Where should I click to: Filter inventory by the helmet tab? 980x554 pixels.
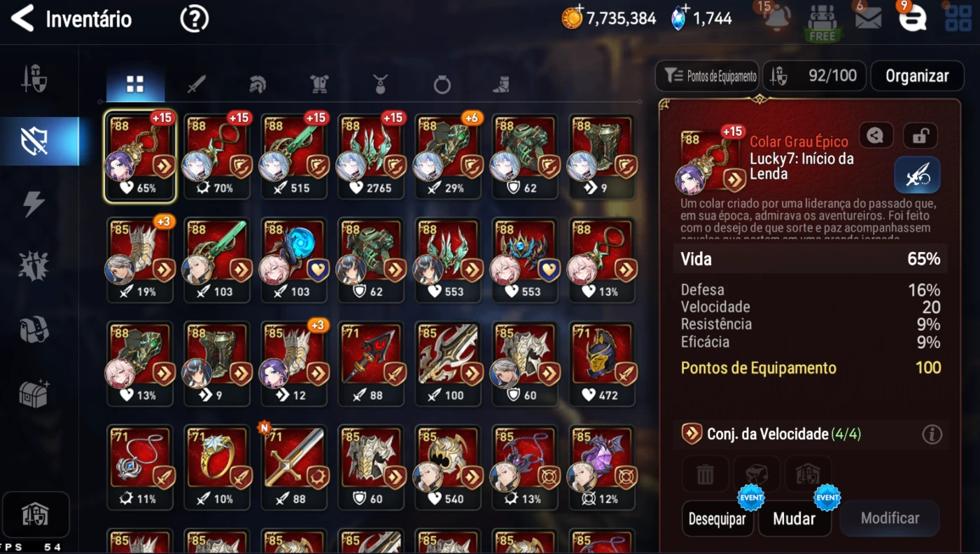tap(257, 85)
